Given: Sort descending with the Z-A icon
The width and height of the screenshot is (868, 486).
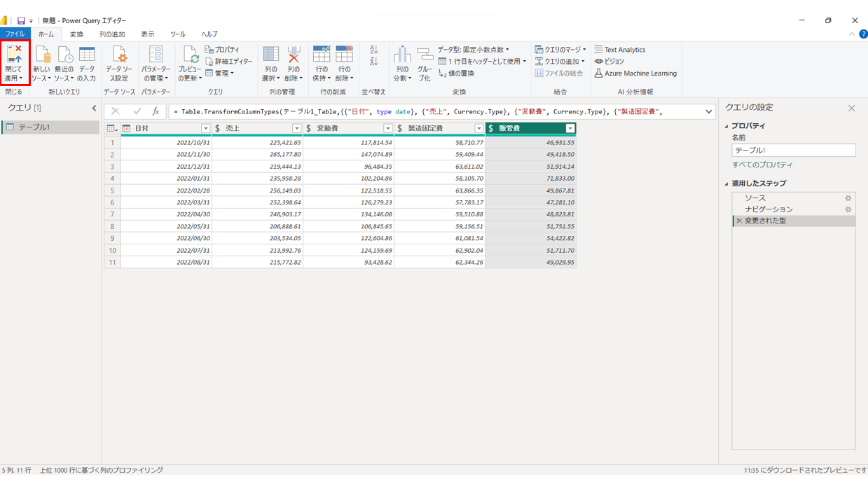Looking at the screenshot, I should [x=373, y=62].
